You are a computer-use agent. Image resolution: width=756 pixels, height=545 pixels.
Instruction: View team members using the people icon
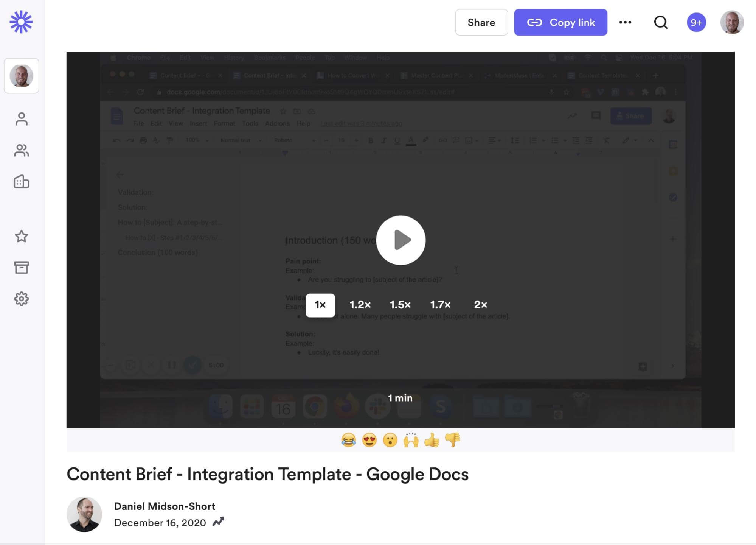[x=22, y=151]
